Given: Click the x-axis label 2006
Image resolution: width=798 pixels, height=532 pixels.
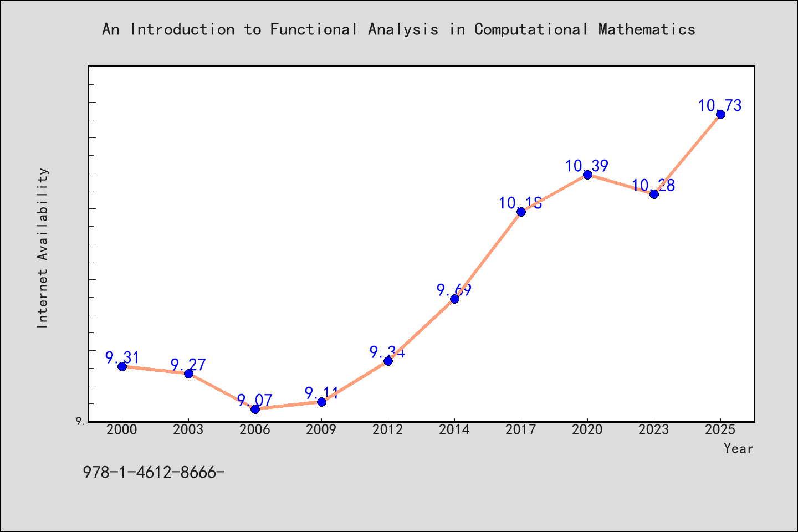Looking at the screenshot, I should (x=255, y=430).
